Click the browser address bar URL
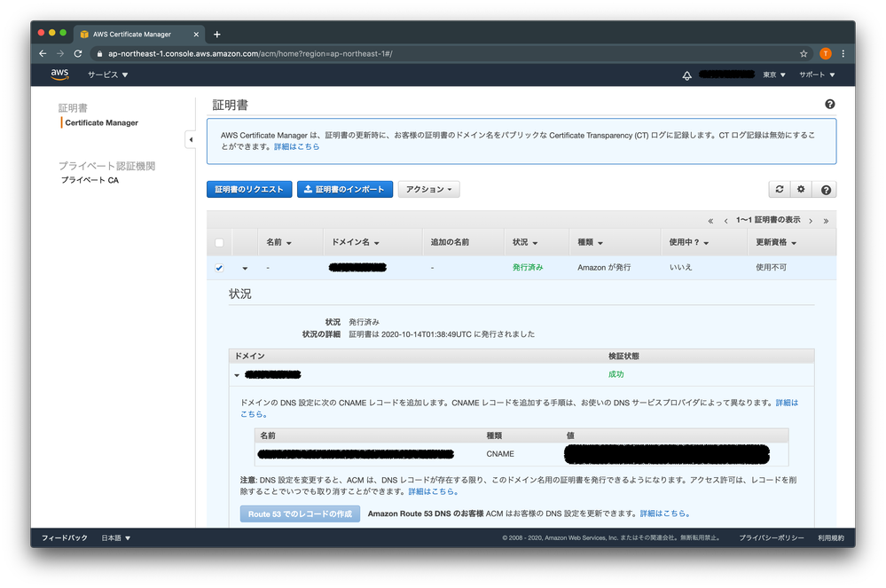This screenshot has height=588, width=886. [250, 54]
